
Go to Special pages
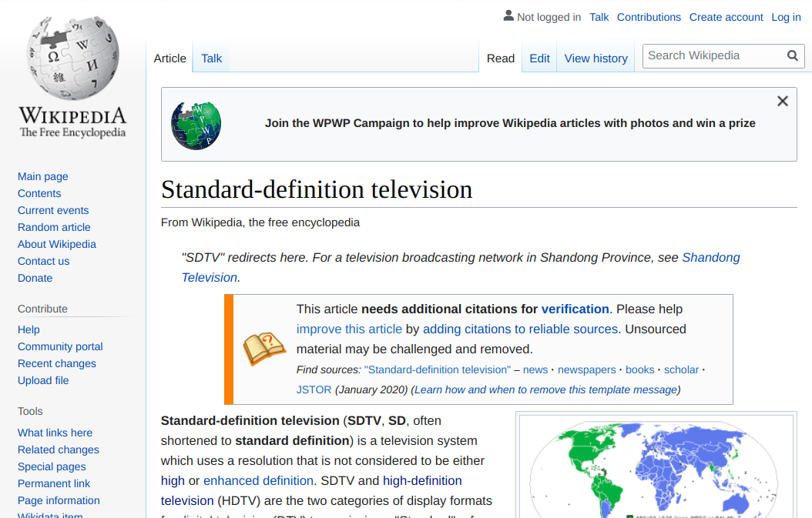click(x=52, y=466)
